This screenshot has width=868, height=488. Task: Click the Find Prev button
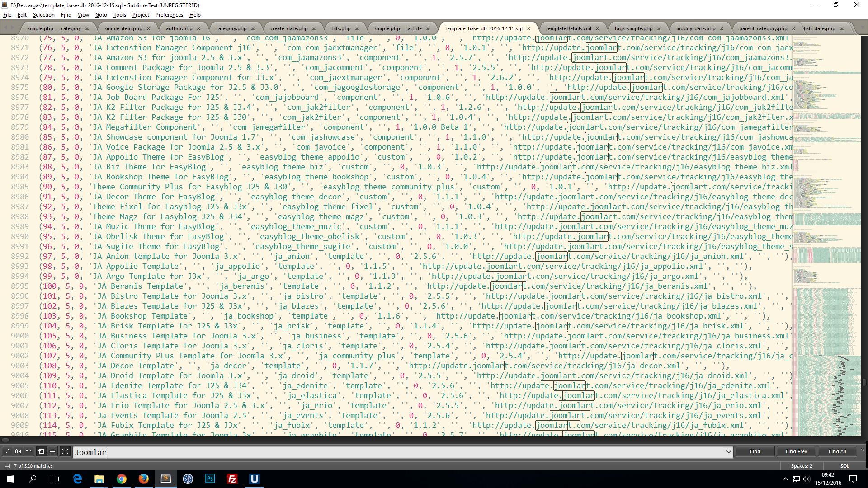(796, 451)
